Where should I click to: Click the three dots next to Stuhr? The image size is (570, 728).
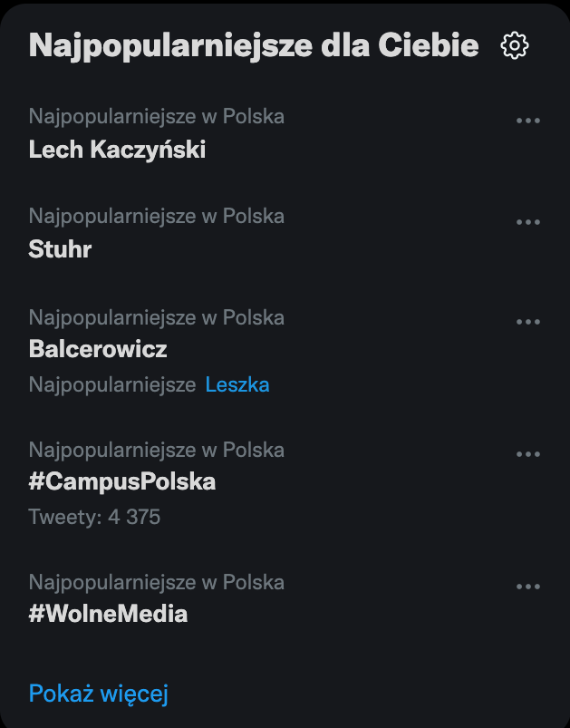pos(527,222)
